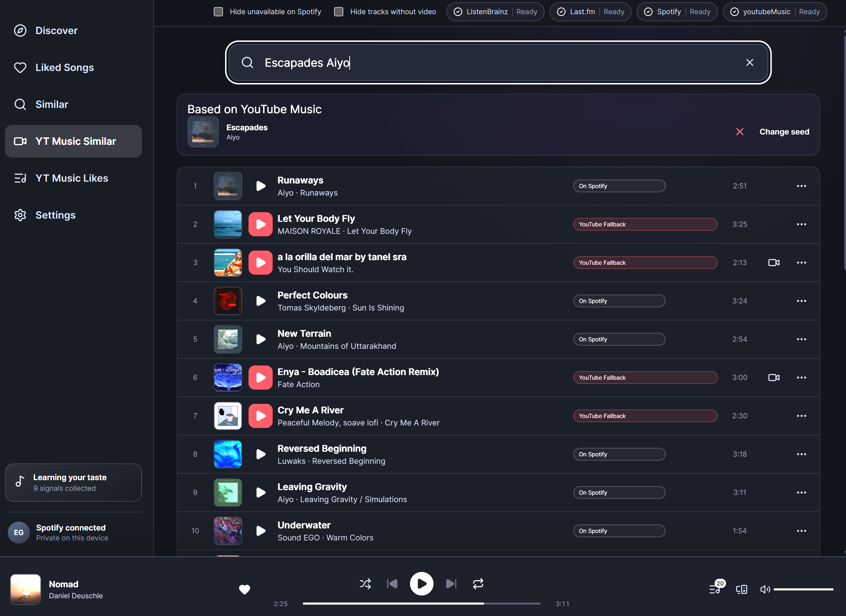This screenshot has height=616, width=846.
Task: Click video icon on a la orilla del mar
Action: (x=774, y=263)
